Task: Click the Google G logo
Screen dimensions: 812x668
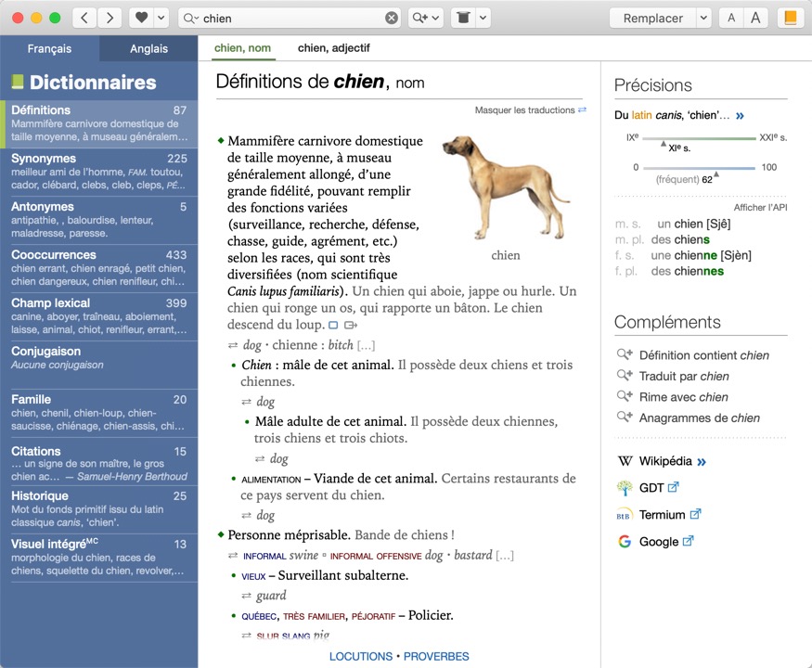Action: tap(625, 542)
